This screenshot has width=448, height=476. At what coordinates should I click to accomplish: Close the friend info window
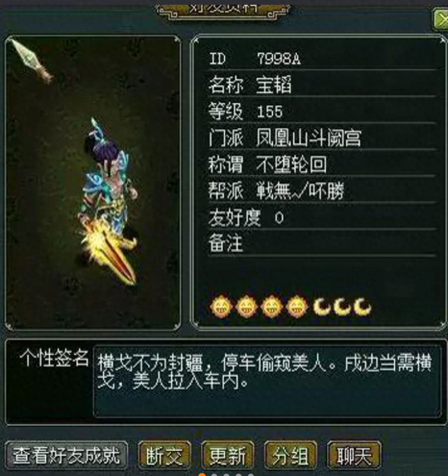(x=441, y=20)
